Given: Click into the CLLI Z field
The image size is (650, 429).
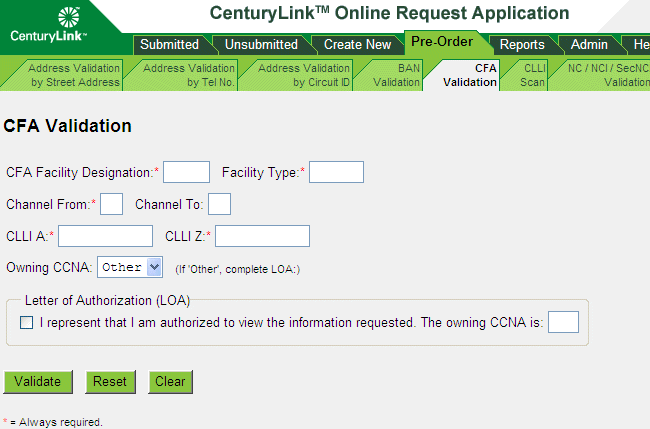Looking at the screenshot, I should [263, 236].
